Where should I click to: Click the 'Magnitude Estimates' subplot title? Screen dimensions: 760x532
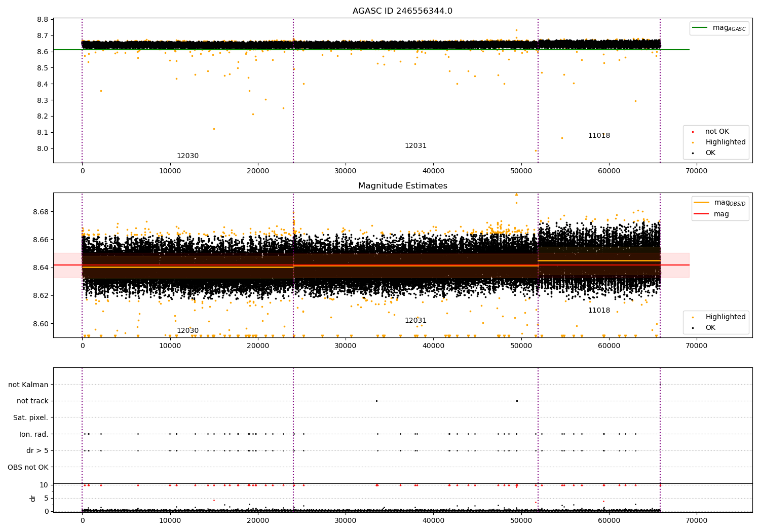(x=402, y=186)
